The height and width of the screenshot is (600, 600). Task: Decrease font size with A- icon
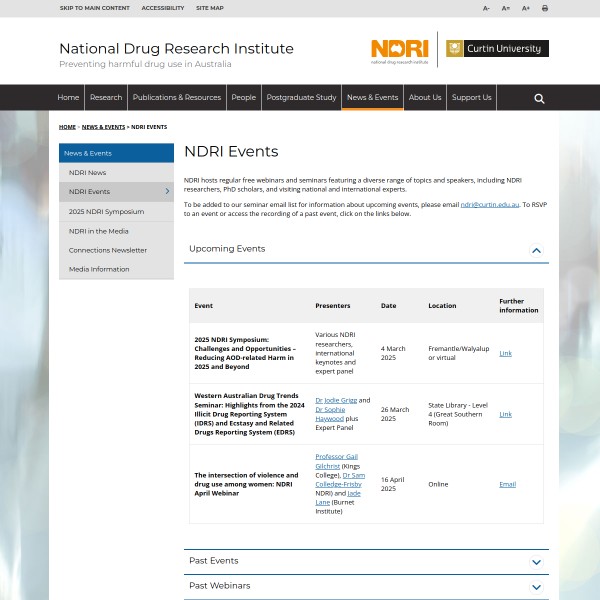coord(487,8)
